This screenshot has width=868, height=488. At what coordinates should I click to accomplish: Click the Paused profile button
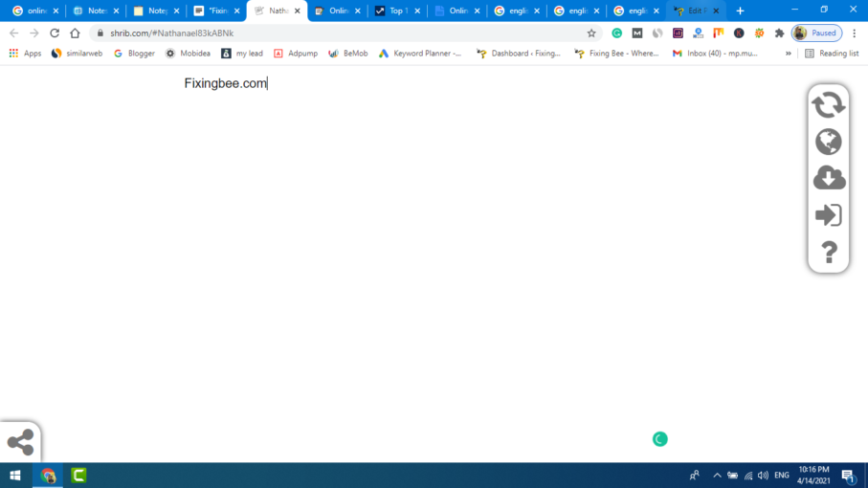point(817,33)
